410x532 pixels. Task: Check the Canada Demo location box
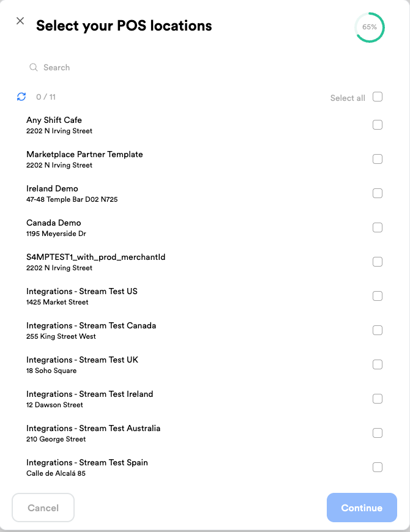(x=378, y=227)
